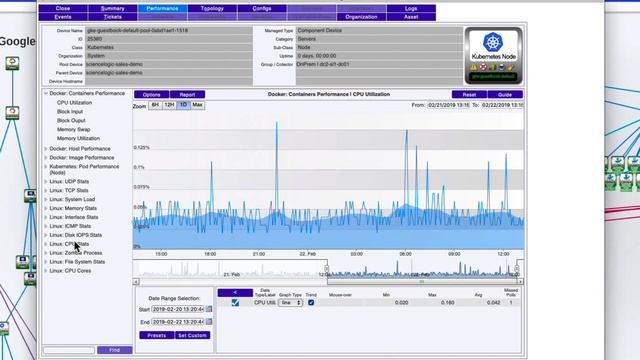Viewport: 640px width, 360px height.
Task: Click the Kubernetes Node wheel logo
Action: pos(493,42)
